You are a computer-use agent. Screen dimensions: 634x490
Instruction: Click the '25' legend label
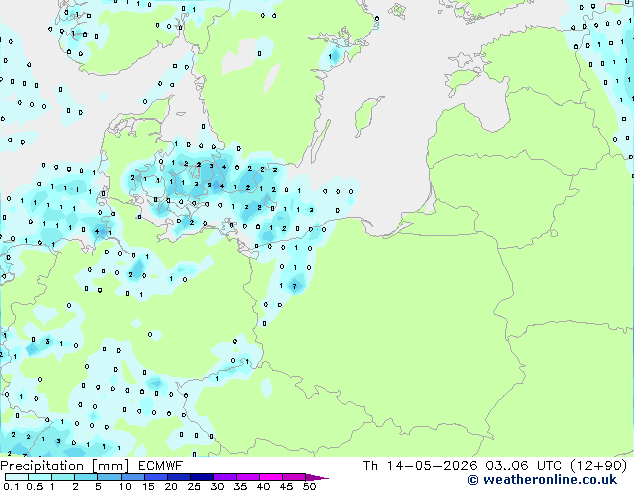point(194,486)
